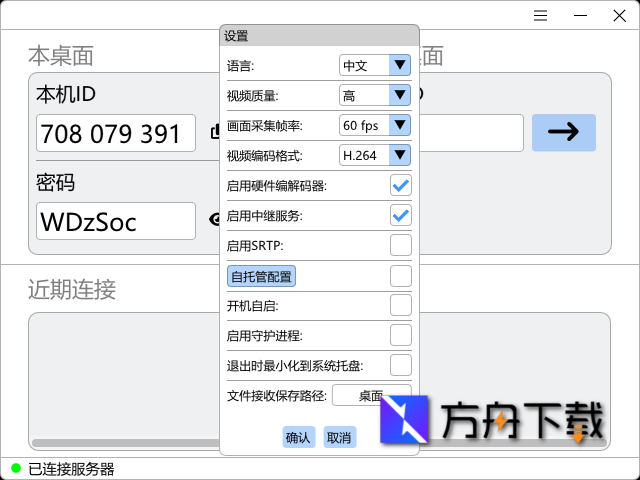Click the password field WDzSoc
Viewport: 640px width, 480px height.
coord(116,221)
